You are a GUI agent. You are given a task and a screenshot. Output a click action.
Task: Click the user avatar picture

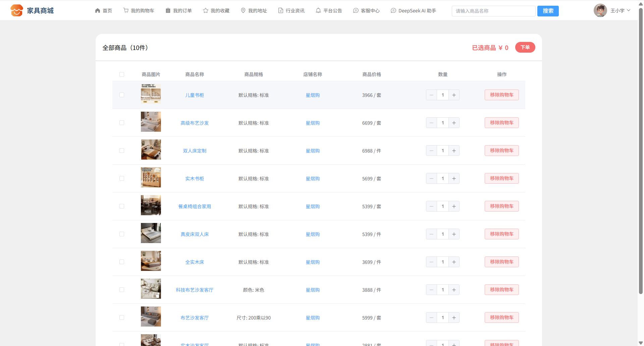(x=600, y=10)
